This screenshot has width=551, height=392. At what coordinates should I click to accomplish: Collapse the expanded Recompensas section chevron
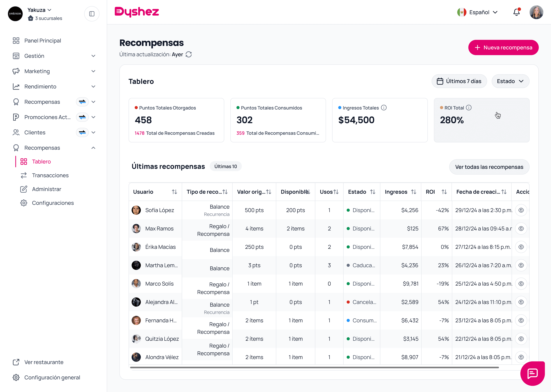[x=93, y=148]
